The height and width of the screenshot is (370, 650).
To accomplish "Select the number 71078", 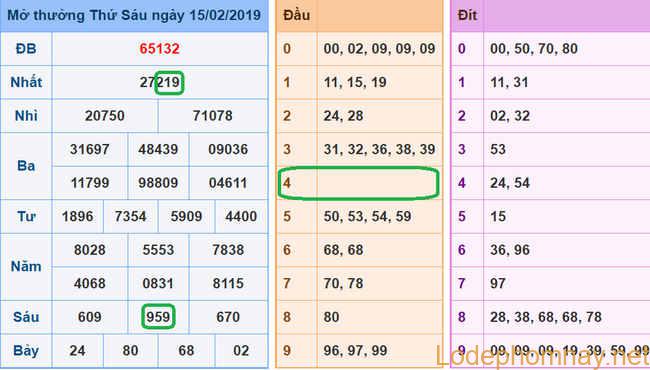I will click(212, 116).
